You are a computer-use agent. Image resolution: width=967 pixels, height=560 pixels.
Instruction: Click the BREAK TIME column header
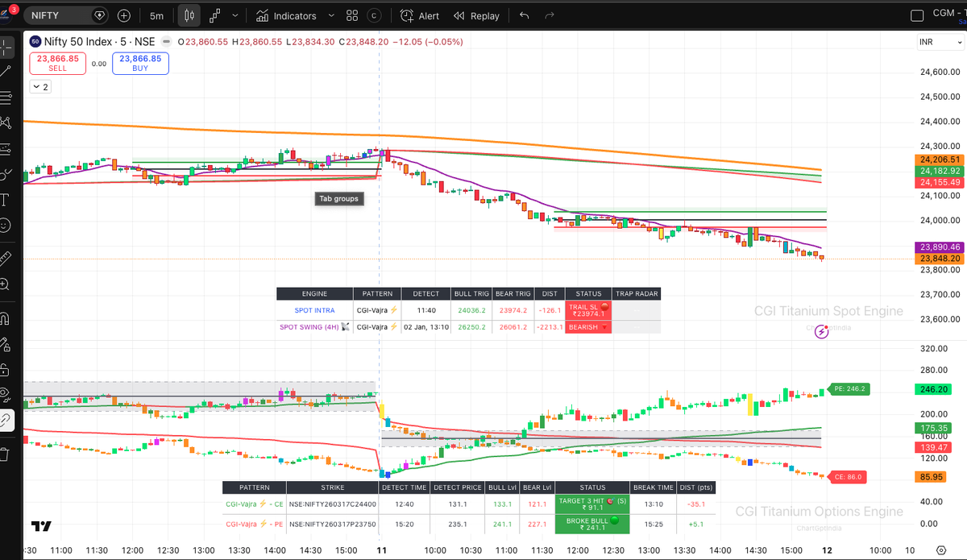click(654, 487)
